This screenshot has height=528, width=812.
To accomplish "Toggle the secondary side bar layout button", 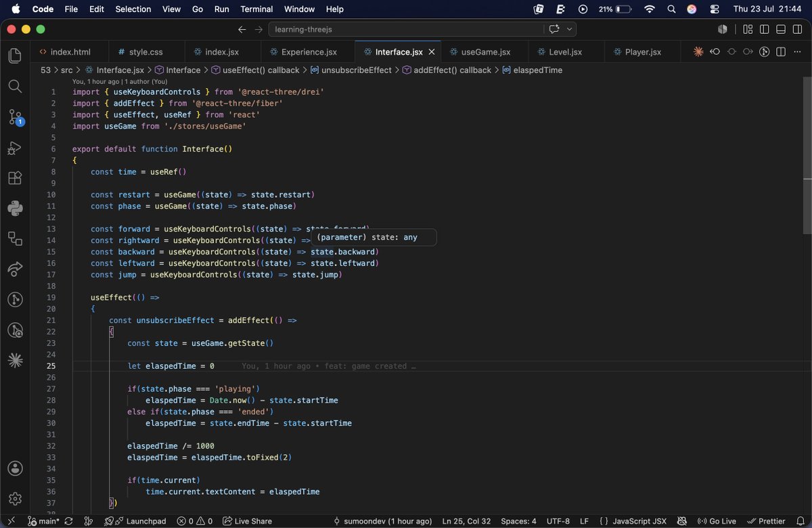I will coord(797,29).
